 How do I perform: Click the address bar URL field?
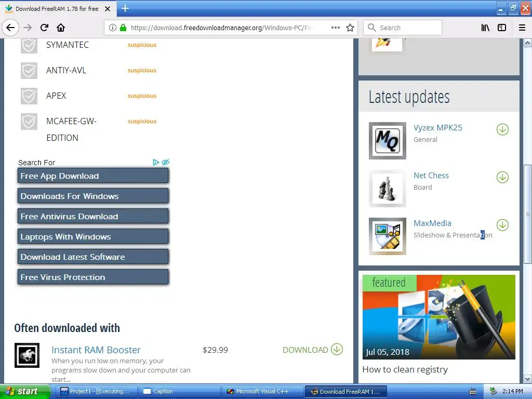[220, 28]
